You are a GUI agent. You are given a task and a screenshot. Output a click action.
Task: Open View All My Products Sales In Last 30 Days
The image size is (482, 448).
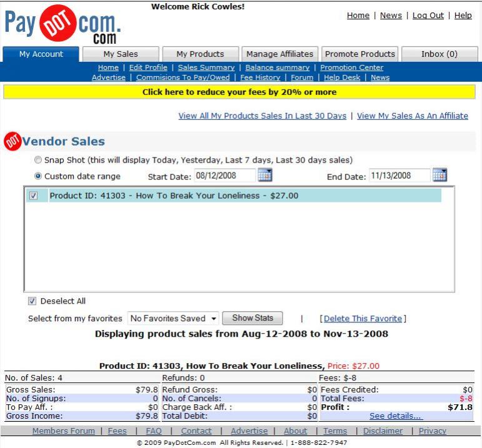tap(262, 116)
